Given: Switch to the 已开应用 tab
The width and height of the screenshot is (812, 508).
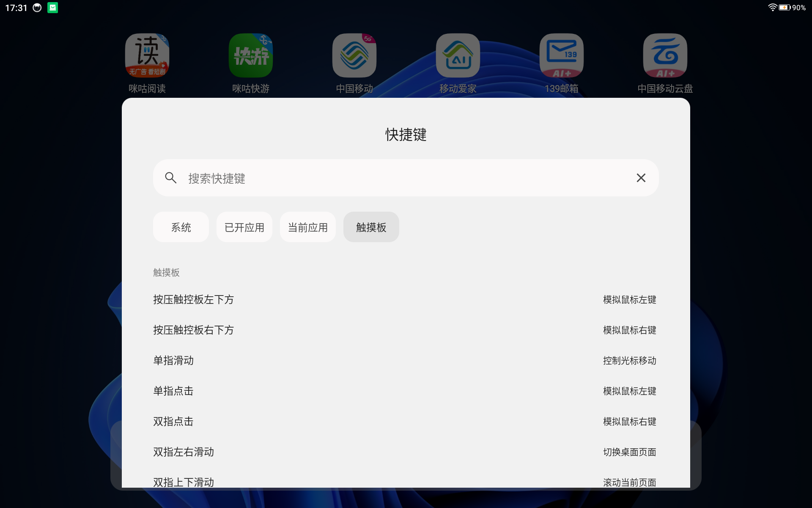Looking at the screenshot, I should click(244, 227).
